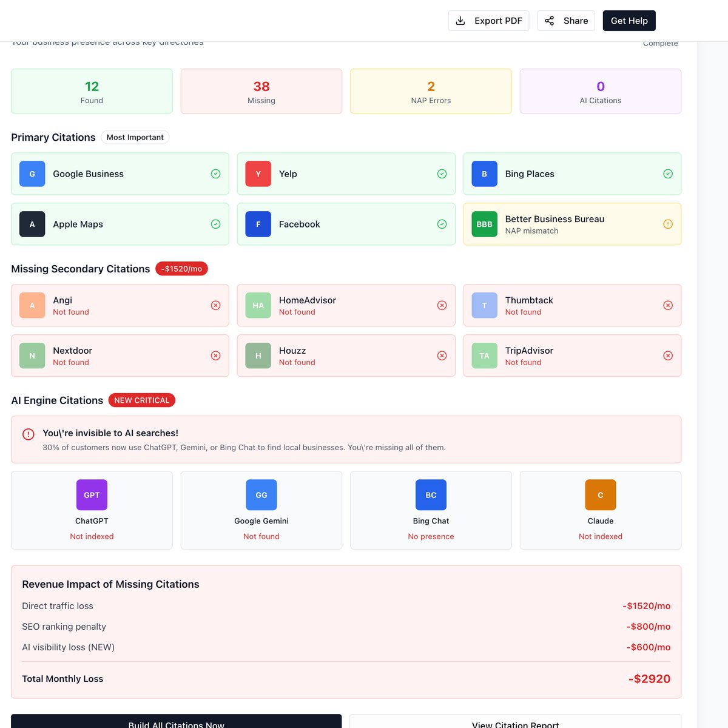Click the Bing Places B icon

pos(484,174)
